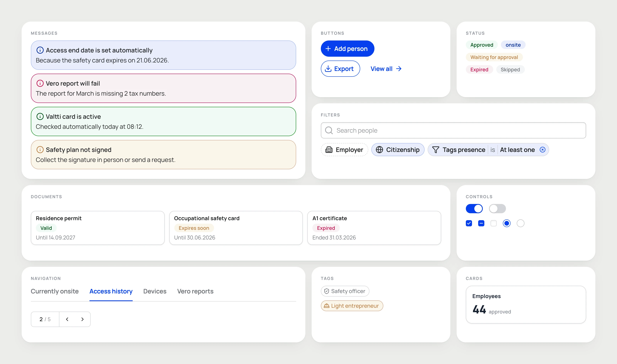Open the Citizenship filter dropdown
This screenshot has width=617, height=364.
point(398,150)
